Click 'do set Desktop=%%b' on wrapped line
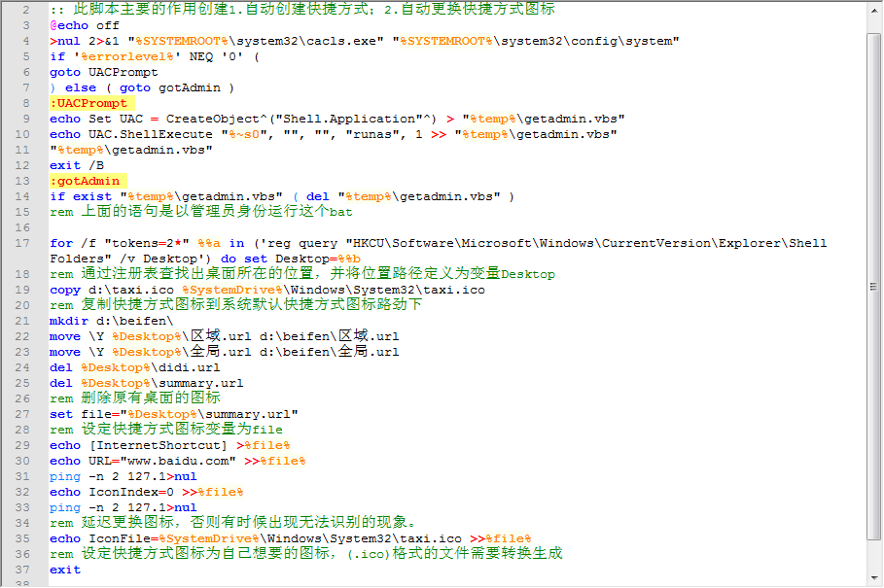The height and width of the screenshot is (588, 884). [291, 259]
